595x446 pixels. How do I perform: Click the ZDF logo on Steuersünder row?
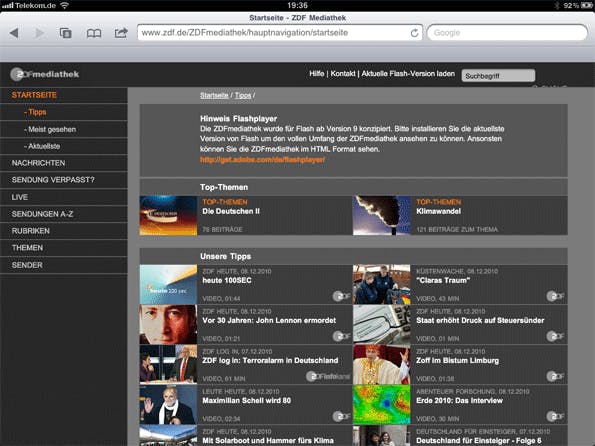[556, 336]
